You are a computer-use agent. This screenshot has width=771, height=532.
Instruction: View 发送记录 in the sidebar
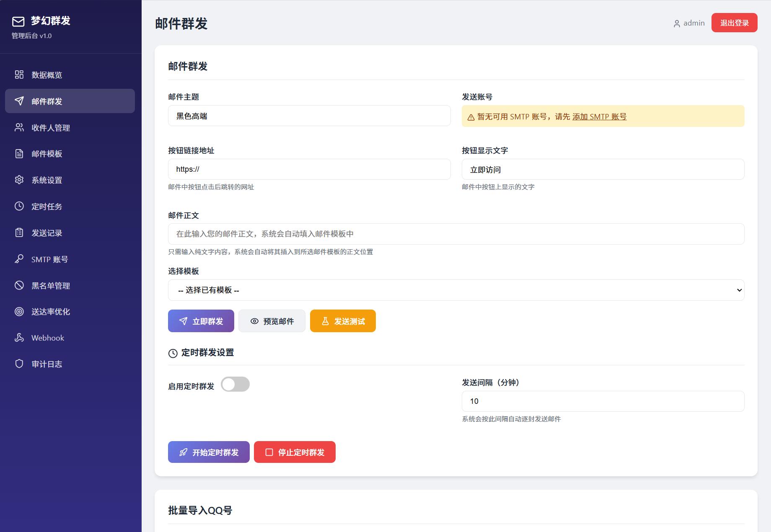[70, 232]
